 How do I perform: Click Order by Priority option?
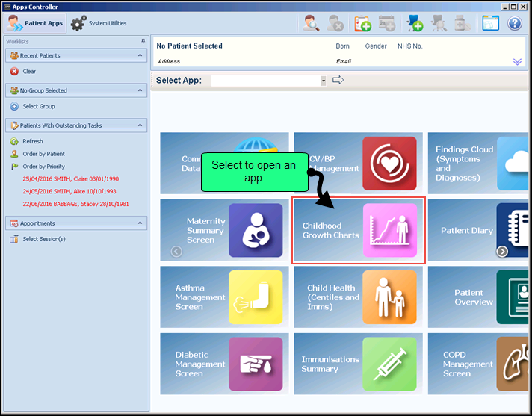43,167
